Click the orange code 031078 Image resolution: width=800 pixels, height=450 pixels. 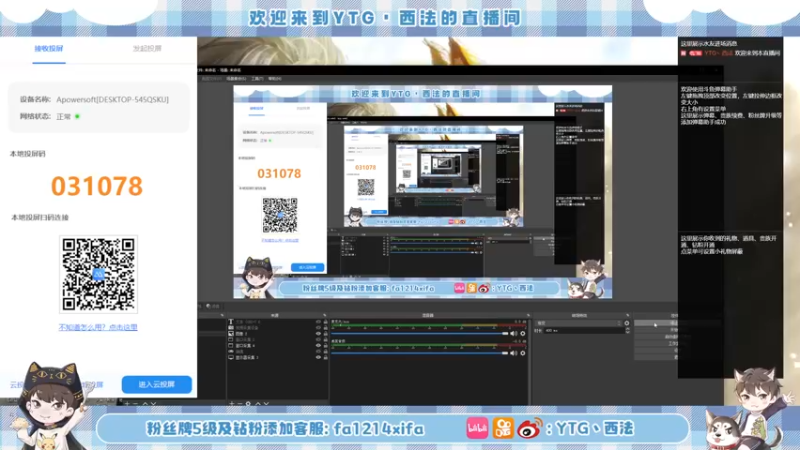coord(97,186)
